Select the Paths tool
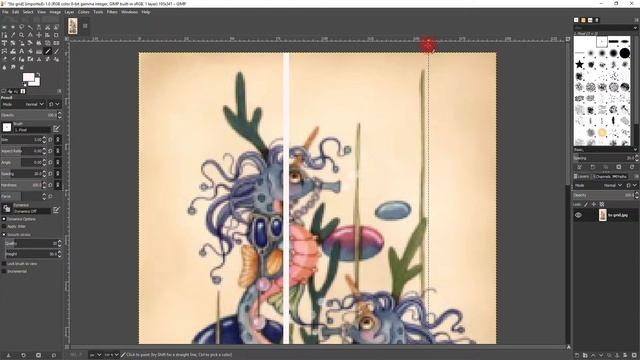This screenshot has height=360, width=640. (4, 35)
